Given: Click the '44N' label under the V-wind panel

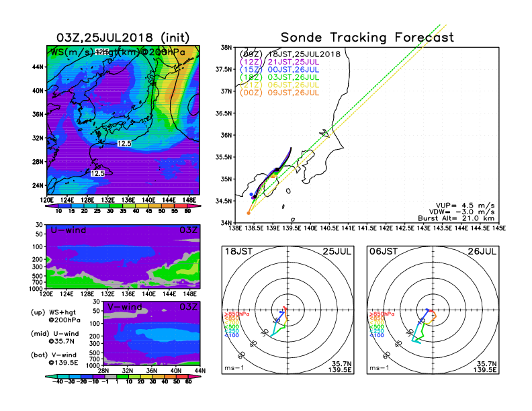Looking at the screenshot, I should click(200, 371).
